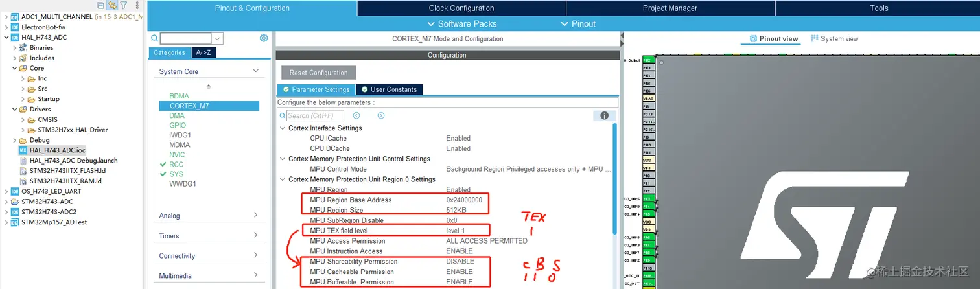This screenshot has width=980, height=289.
Task: Switch to Pinout & Configuration tab
Action: [x=252, y=8]
